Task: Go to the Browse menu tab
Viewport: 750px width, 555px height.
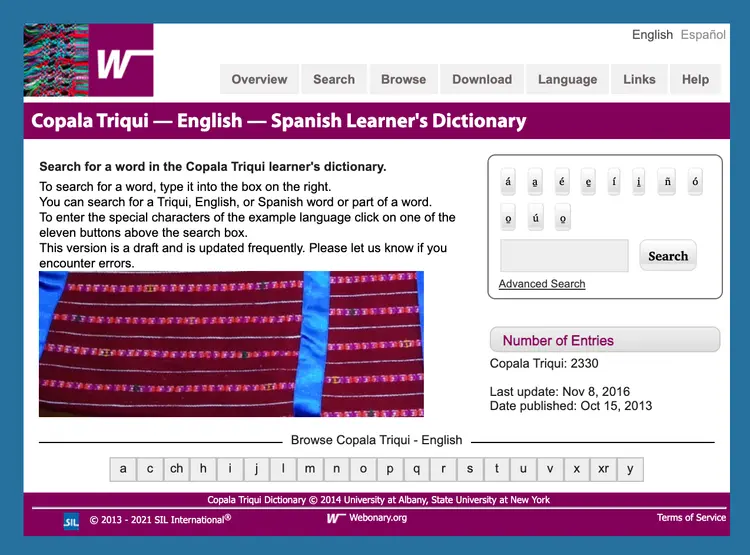Action: click(x=403, y=80)
